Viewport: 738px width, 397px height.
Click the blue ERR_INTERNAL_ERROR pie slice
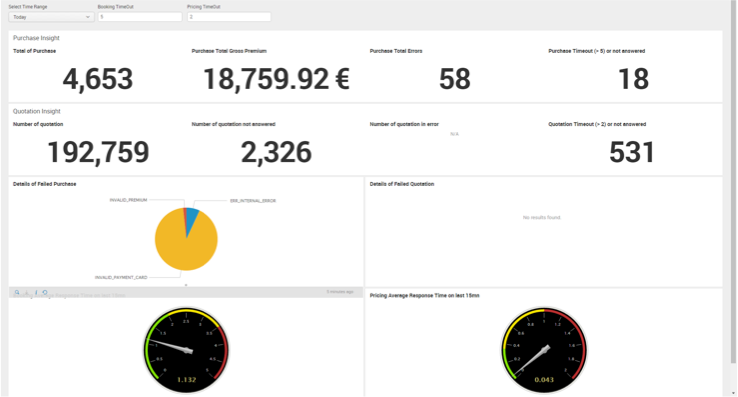point(192,216)
